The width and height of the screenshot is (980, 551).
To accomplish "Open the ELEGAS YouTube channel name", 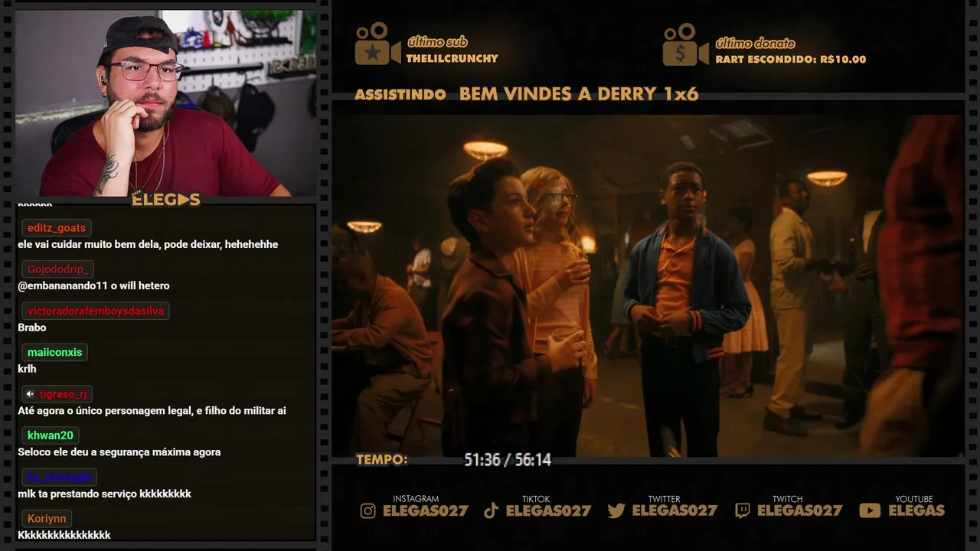I will click(916, 510).
